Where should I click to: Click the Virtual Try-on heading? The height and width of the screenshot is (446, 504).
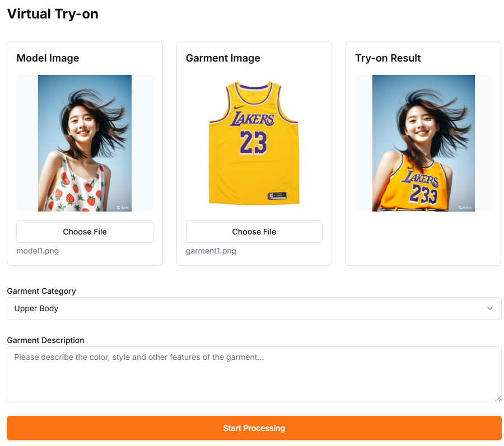[53, 14]
